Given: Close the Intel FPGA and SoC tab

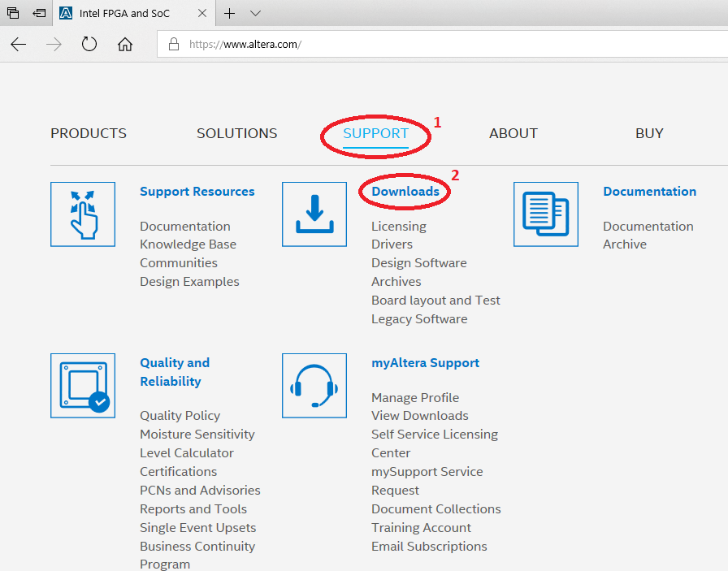Looking at the screenshot, I should point(202,14).
